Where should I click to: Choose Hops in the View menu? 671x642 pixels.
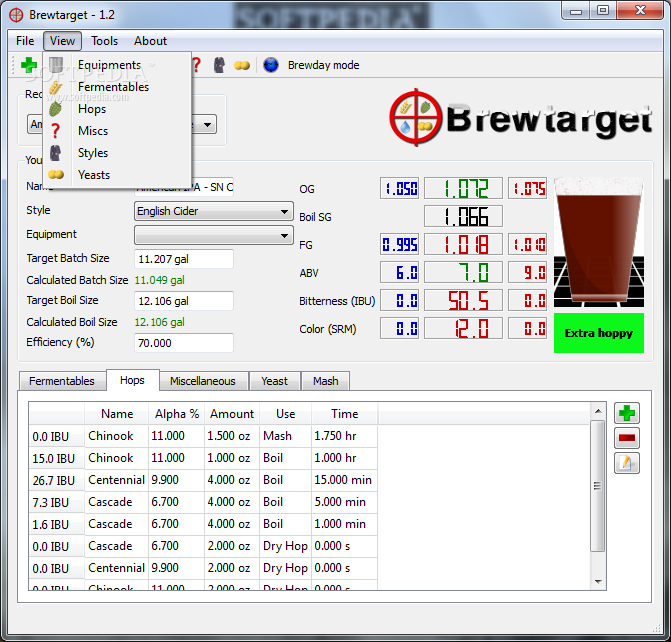click(92, 109)
